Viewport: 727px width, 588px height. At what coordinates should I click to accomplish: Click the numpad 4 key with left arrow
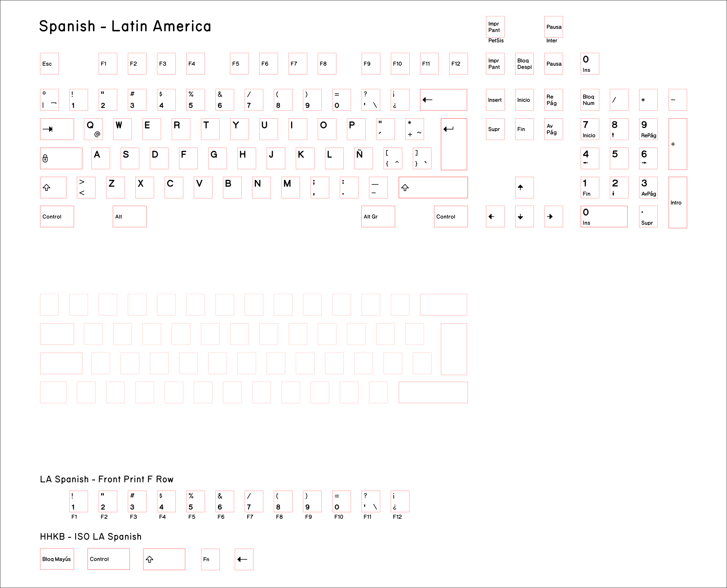pyautogui.click(x=590, y=158)
